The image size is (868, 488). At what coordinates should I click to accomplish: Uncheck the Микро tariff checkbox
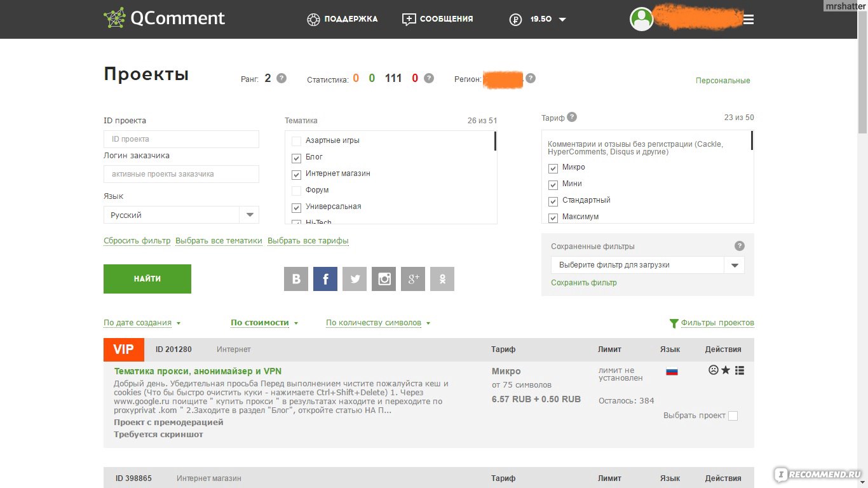click(553, 168)
